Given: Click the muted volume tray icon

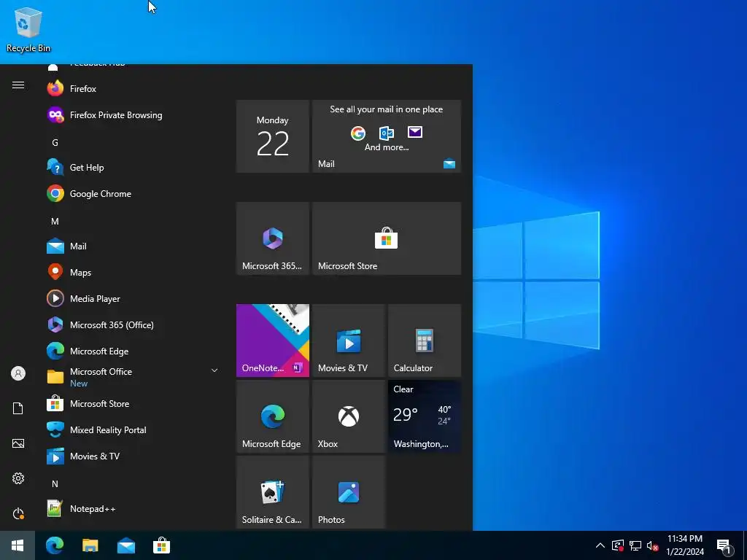Looking at the screenshot, I should 652,545.
